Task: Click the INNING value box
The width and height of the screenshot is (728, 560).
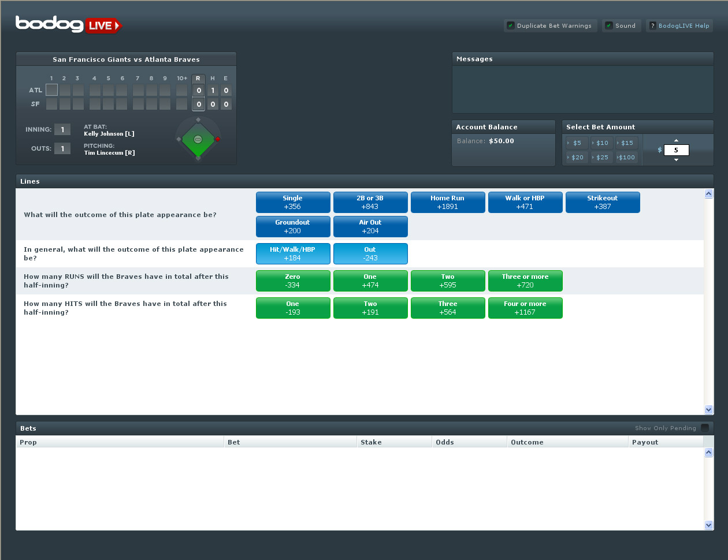Action: (62, 129)
